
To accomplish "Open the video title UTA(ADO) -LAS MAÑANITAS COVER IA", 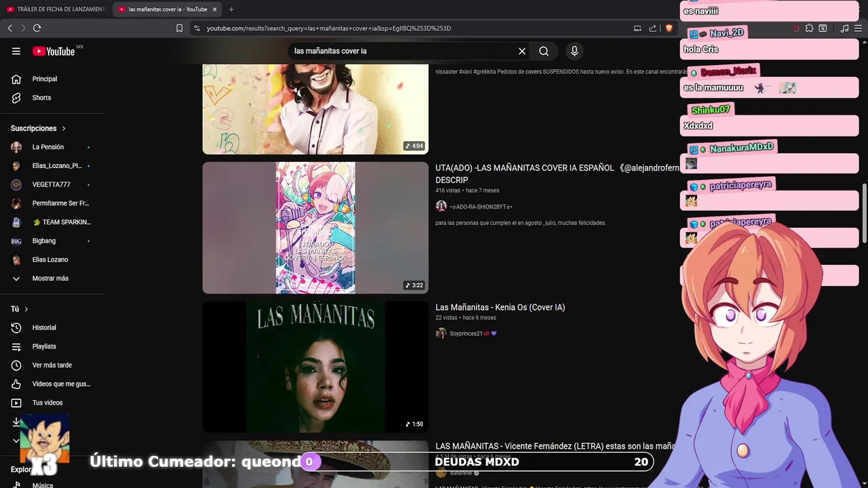I will 557,174.
